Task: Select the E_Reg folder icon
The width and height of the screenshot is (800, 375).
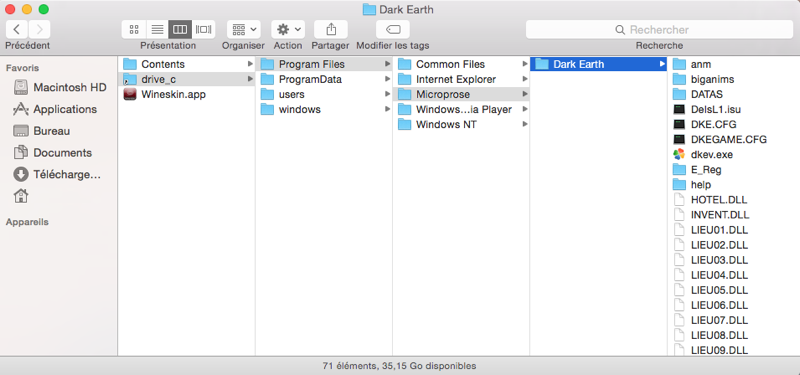Action: 679,169
